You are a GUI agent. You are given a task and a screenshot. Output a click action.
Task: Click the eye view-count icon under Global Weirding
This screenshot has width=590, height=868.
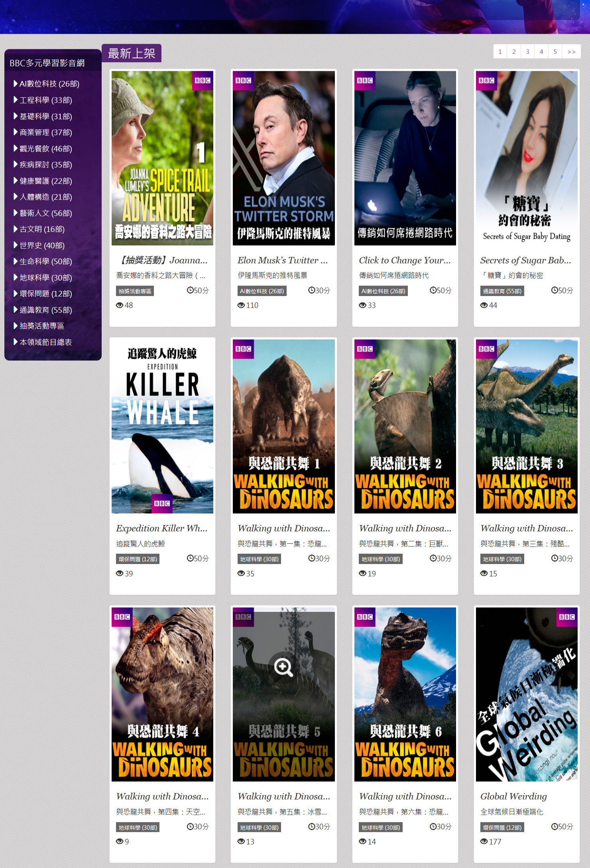[484, 841]
